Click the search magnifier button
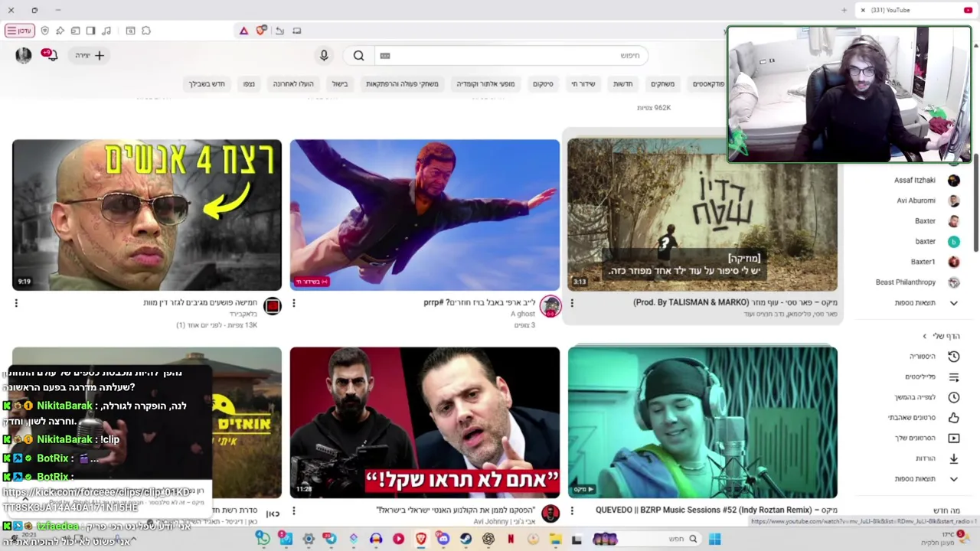 (358, 55)
